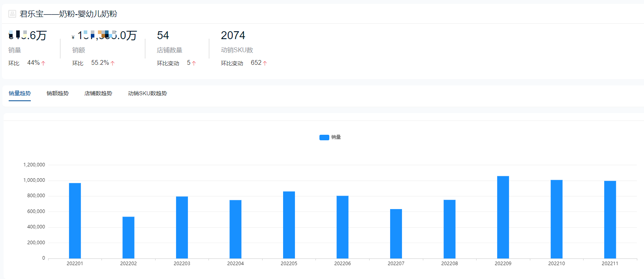Click the brand icon beside the 君乐宝 title

(12, 14)
